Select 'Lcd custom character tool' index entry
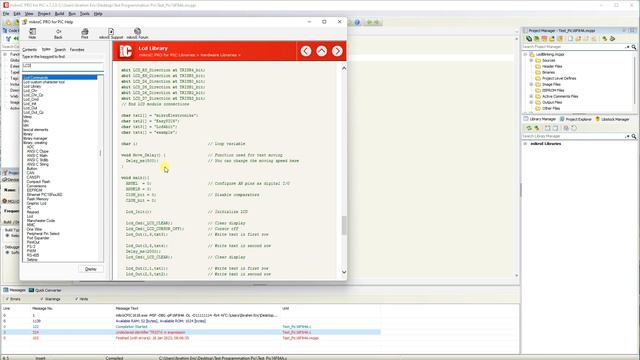This screenshot has height=360, width=640. coord(44,82)
